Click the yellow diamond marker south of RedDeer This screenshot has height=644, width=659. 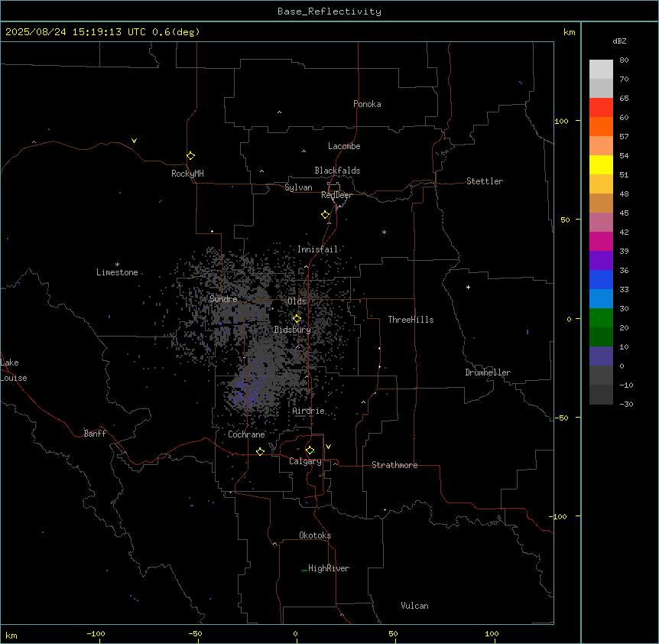point(325,215)
